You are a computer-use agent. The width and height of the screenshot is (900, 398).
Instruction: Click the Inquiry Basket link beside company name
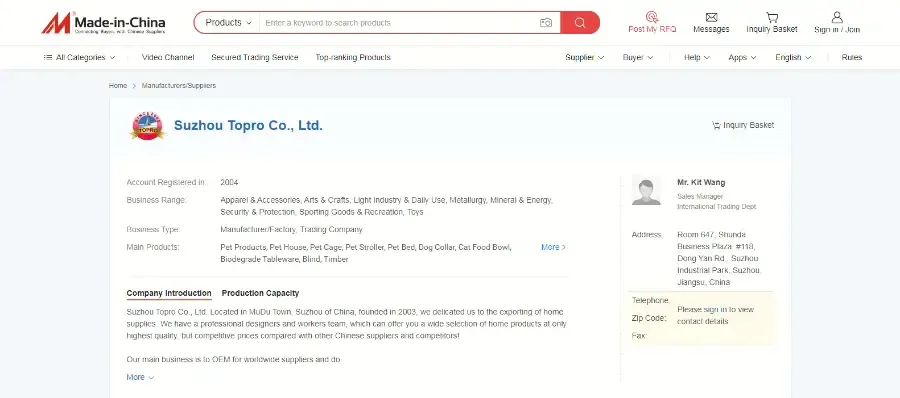pos(743,125)
